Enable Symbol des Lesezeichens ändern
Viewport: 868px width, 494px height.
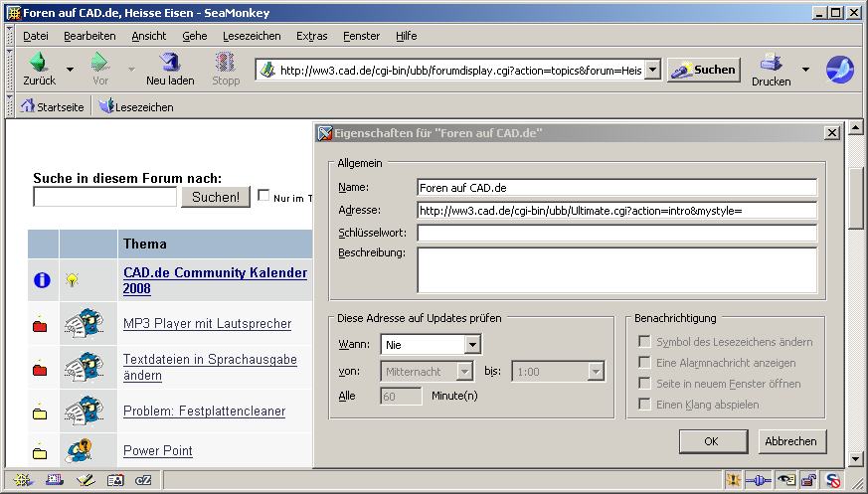(644, 341)
